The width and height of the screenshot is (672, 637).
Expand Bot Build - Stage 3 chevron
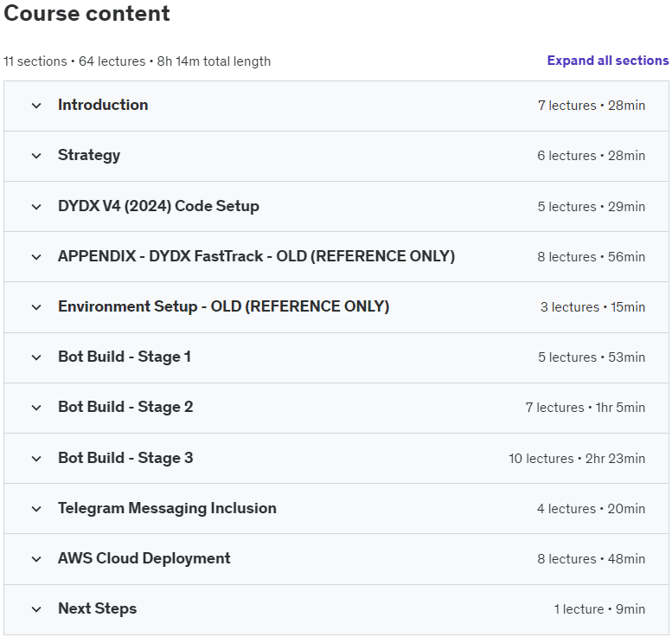point(36,459)
